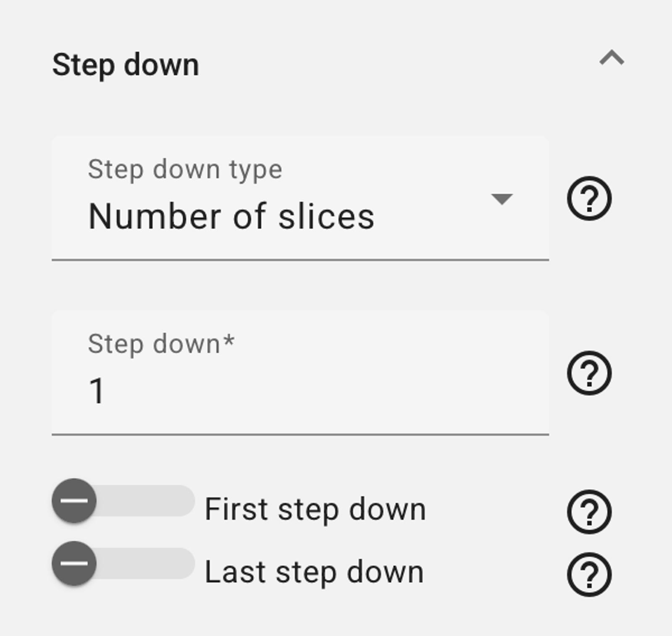672x636 pixels.
Task: Open help for the Step down value
Action: point(589,373)
